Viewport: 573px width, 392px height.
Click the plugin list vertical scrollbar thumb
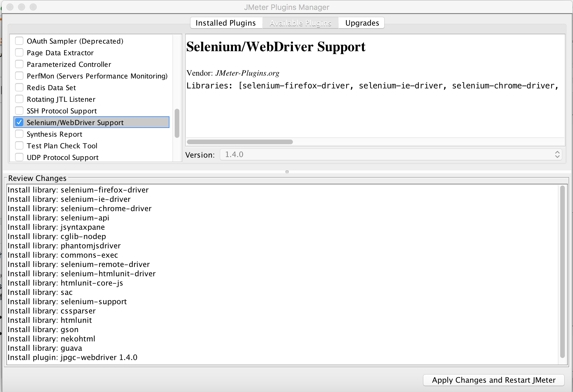(x=177, y=123)
